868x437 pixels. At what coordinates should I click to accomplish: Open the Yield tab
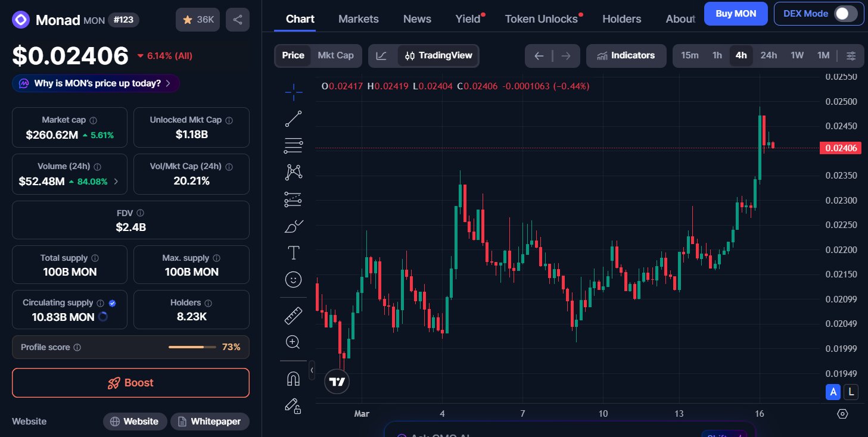pos(468,19)
